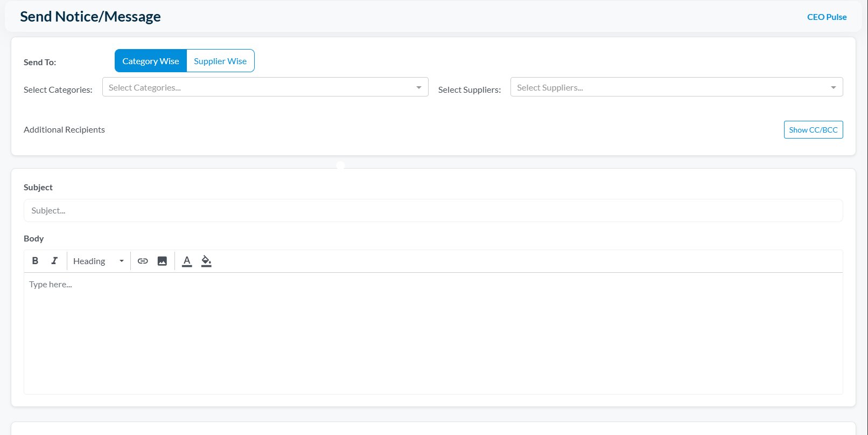Click the Send Notice/Message page title

click(90, 17)
